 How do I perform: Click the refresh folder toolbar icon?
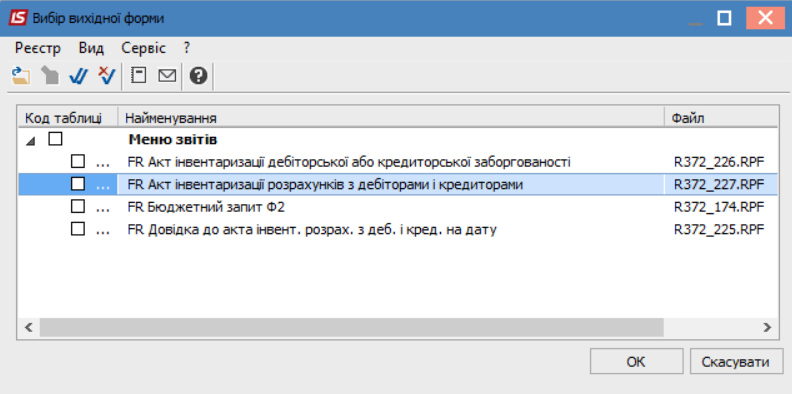click(x=21, y=76)
